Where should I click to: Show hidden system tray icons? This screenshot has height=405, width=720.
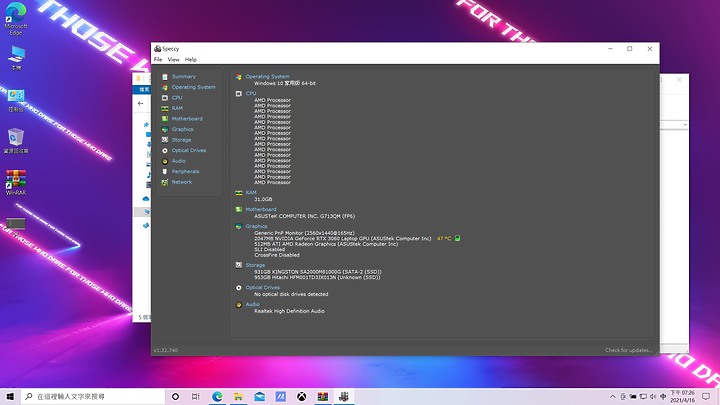pyautogui.click(x=613, y=396)
